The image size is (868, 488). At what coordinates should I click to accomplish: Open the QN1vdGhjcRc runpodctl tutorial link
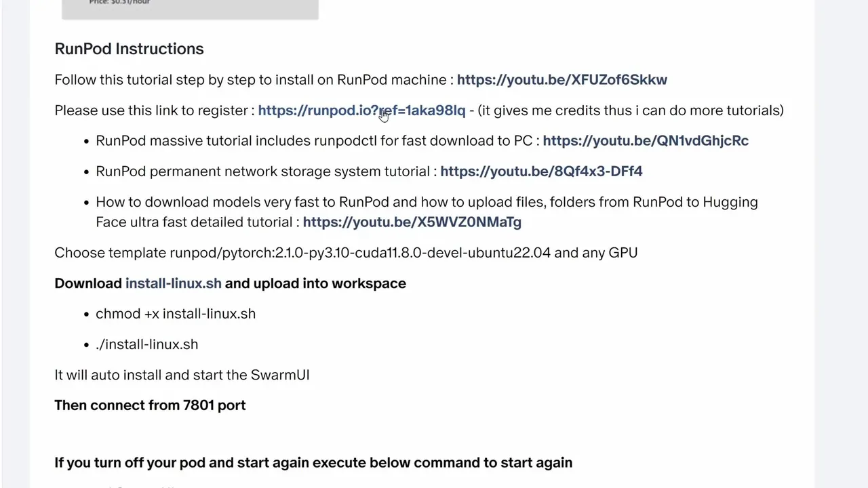[x=645, y=141]
